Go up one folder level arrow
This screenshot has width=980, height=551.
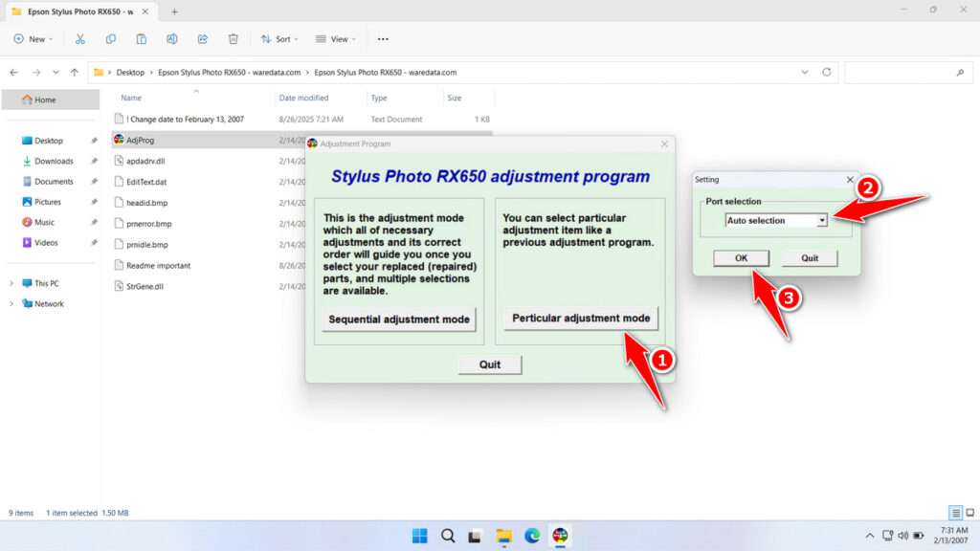75,73
